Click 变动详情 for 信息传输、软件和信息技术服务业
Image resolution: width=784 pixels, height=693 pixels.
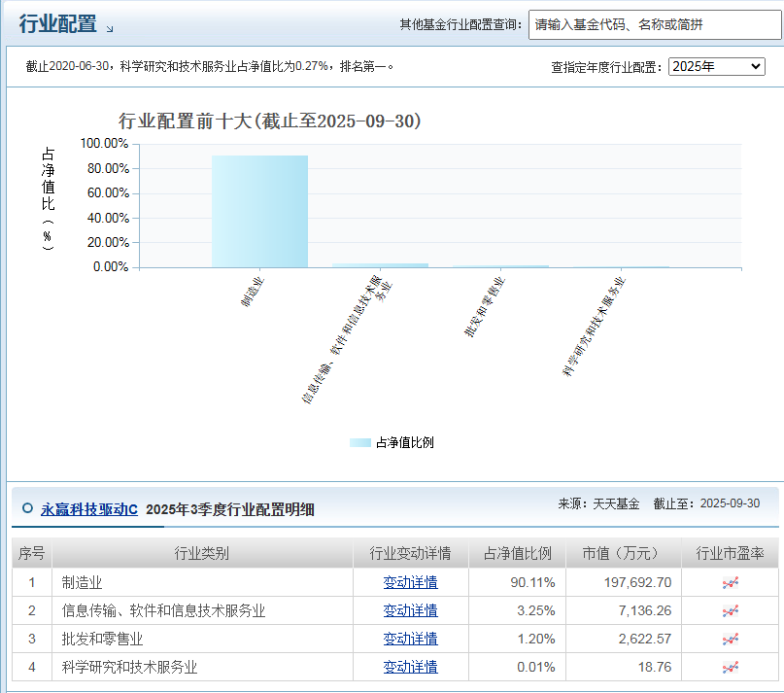[413, 612]
